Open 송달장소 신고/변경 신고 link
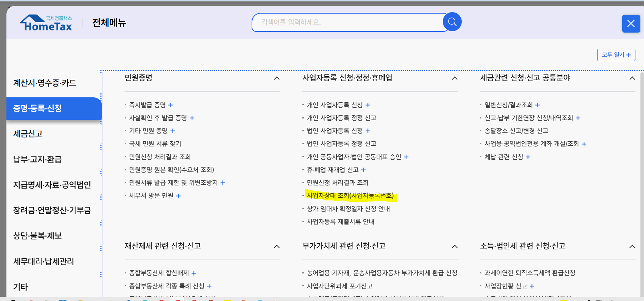 click(x=516, y=131)
